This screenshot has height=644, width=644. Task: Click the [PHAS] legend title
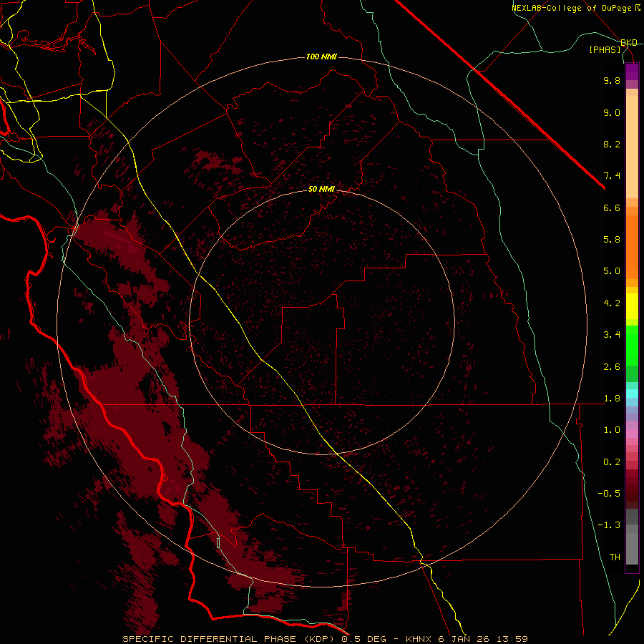(605, 49)
